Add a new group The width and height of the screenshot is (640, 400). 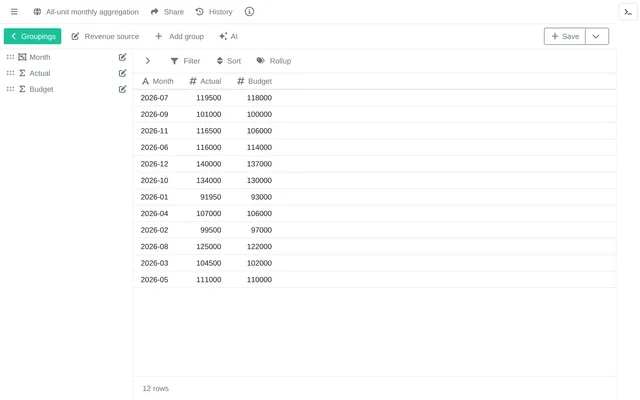click(x=179, y=36)
